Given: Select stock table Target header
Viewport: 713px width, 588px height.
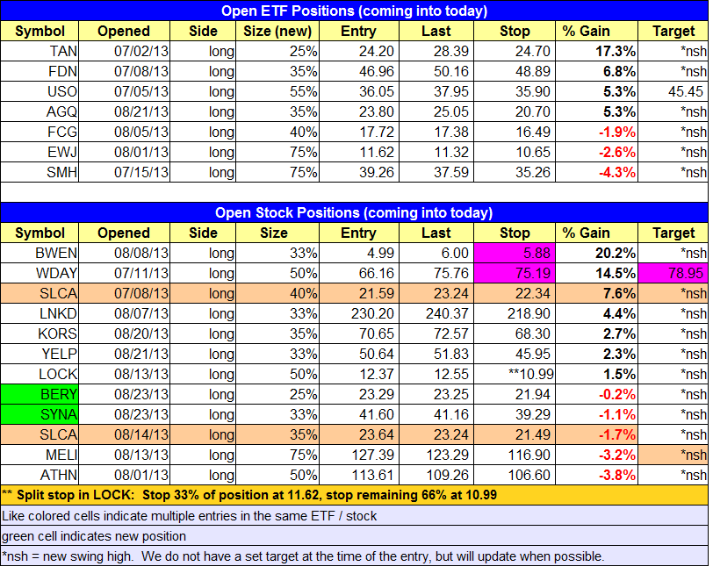Looking at the screenshot, I should click(x=673, y=233).
